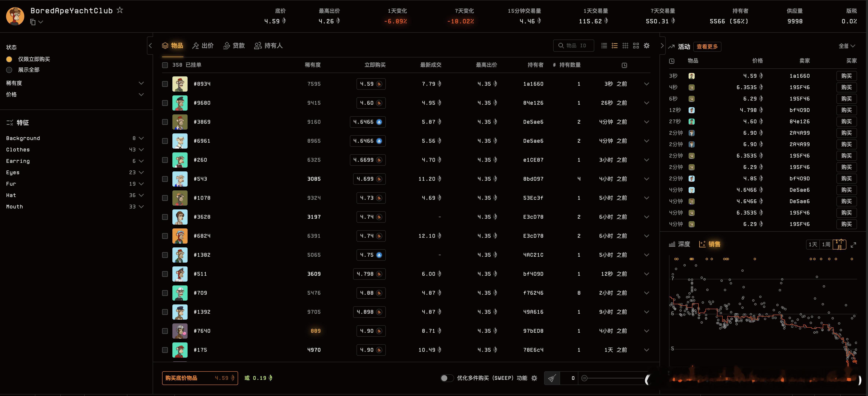The image size is (868, 396).
Task: Select the 展示全部 radio option
Action: tap(9, 70)
